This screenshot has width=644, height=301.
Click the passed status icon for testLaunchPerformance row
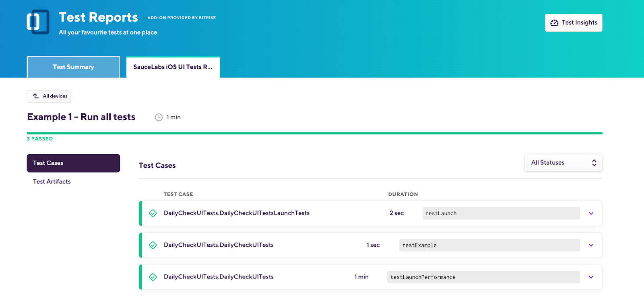click(x=153, y=277)
